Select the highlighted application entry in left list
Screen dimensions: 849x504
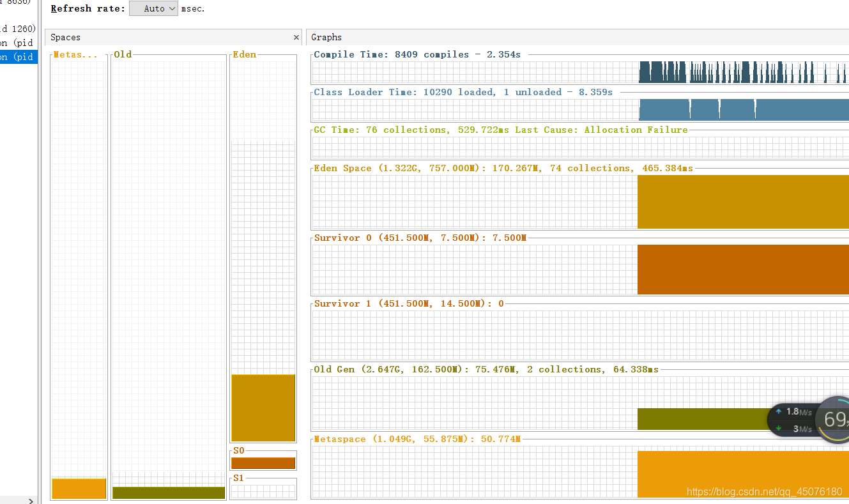click(x=19, y=57)
